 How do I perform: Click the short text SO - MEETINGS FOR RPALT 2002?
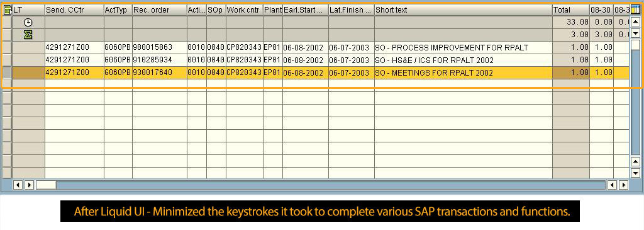click(x=434, y=73)
